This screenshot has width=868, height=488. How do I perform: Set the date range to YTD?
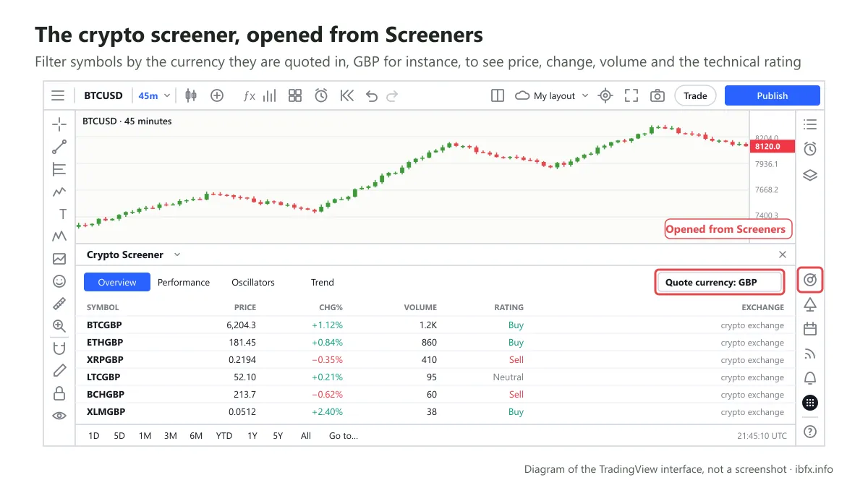coord(224,435)
